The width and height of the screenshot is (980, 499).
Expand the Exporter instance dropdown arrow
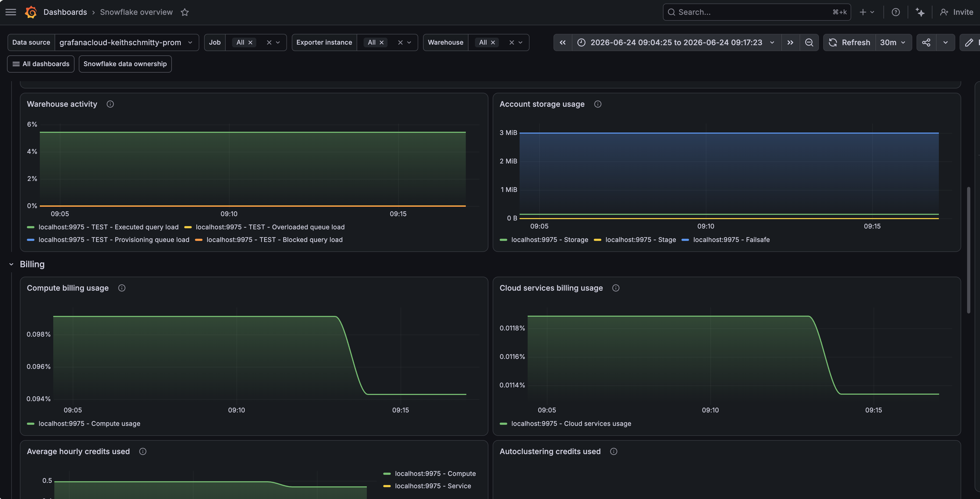[x=409, y=42]
